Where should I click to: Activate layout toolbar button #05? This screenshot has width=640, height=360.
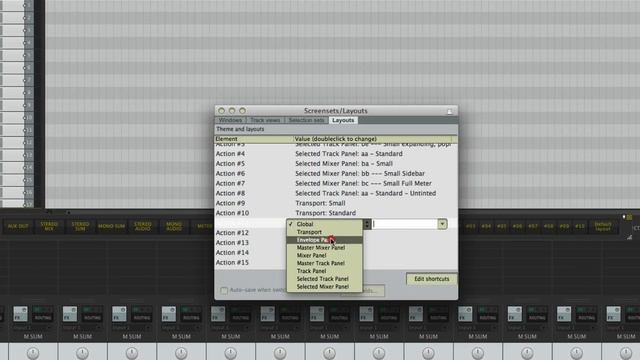coord(501,226)
